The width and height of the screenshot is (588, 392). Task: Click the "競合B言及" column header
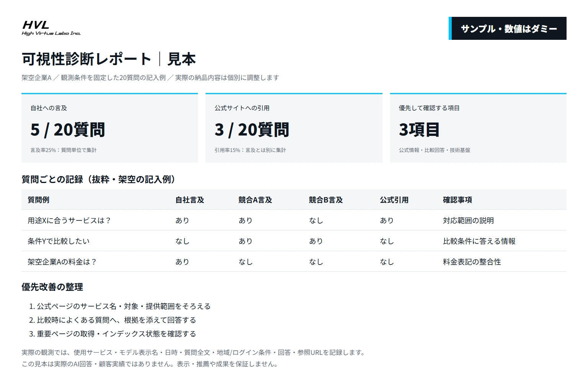[326, 200]
